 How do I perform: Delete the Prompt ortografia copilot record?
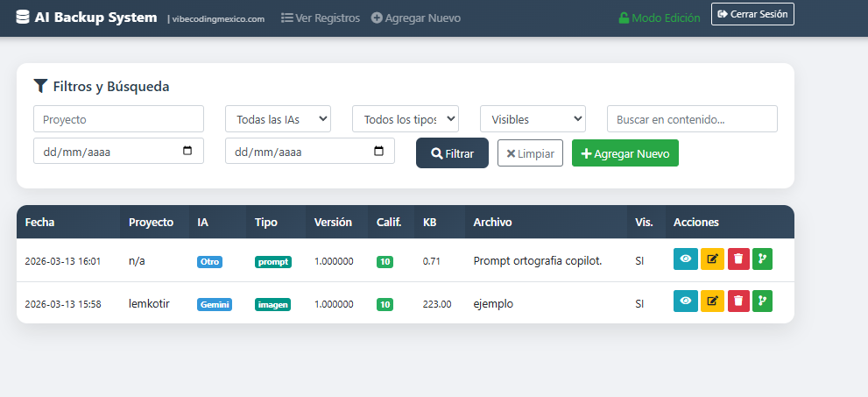coord(737,259)
